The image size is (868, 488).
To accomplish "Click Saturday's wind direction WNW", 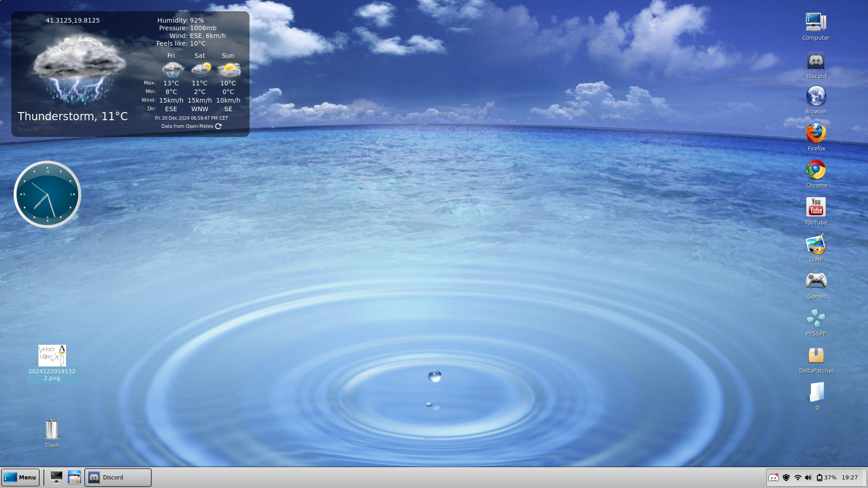I will click(199, 109).
